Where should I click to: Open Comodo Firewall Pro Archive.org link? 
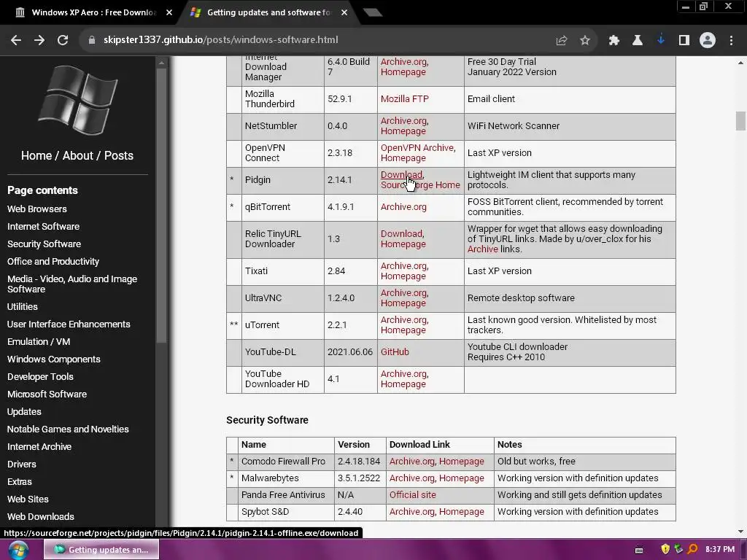[412, 462]
